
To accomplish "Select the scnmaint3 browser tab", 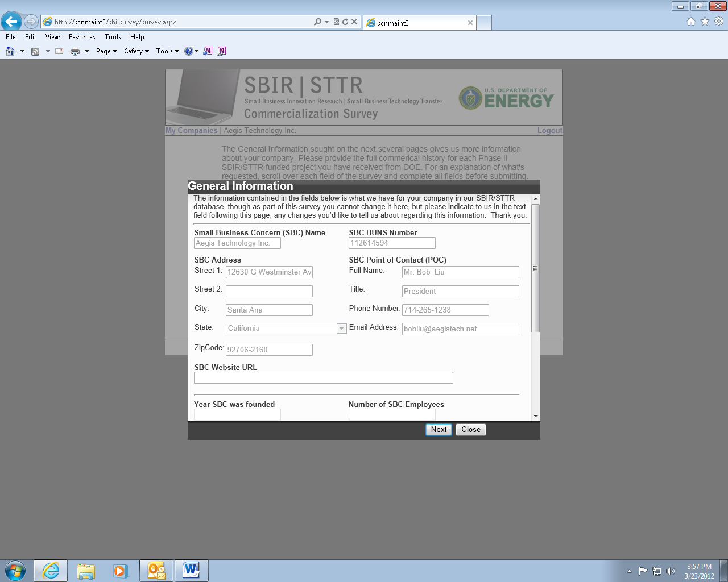I will click(x=419, y=23).
